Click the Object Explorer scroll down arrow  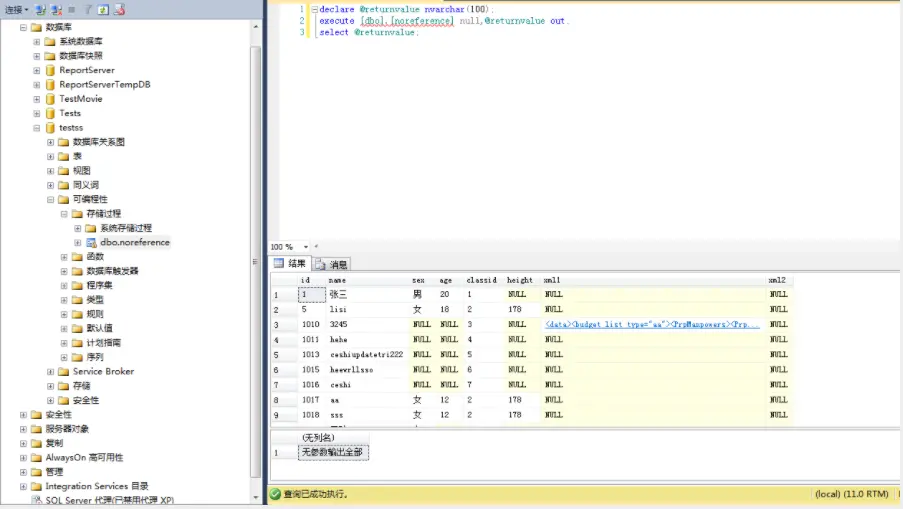(x=256, y=499)
